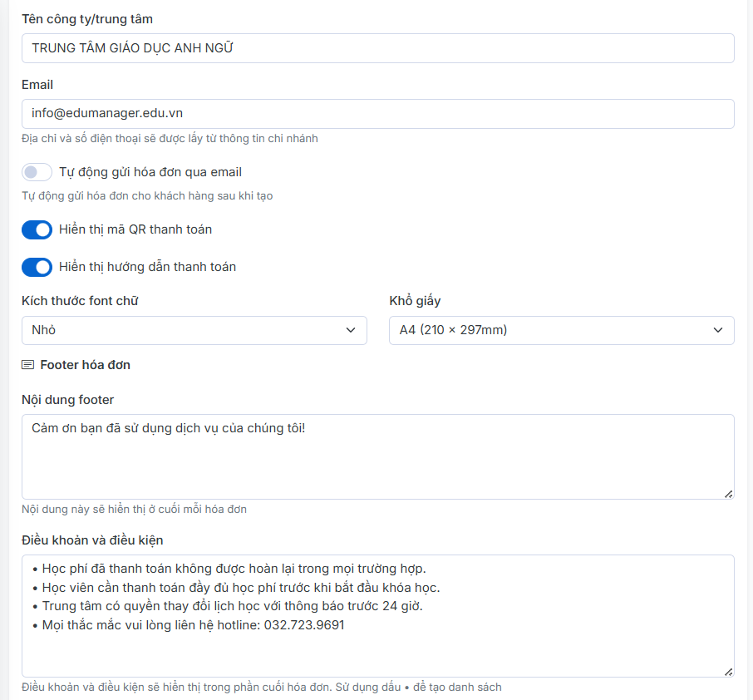
Task: Turn off Hiển thị hướng dẫn thanh toán switch
Action: [x=37, y=267]
